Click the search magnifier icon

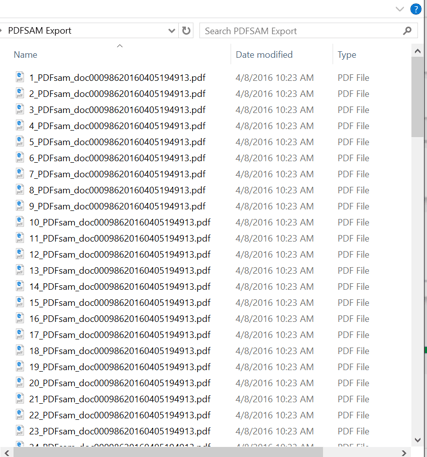pos(407,31)
